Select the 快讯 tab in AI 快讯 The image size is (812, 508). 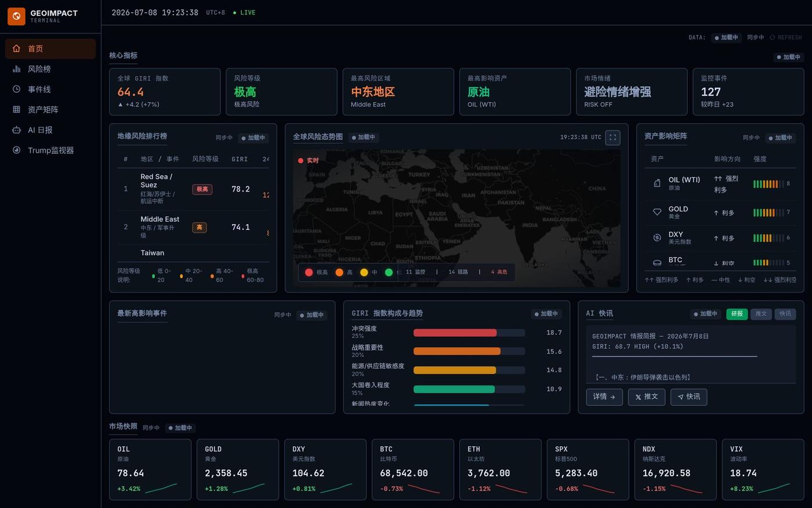(x=785, y=314)
